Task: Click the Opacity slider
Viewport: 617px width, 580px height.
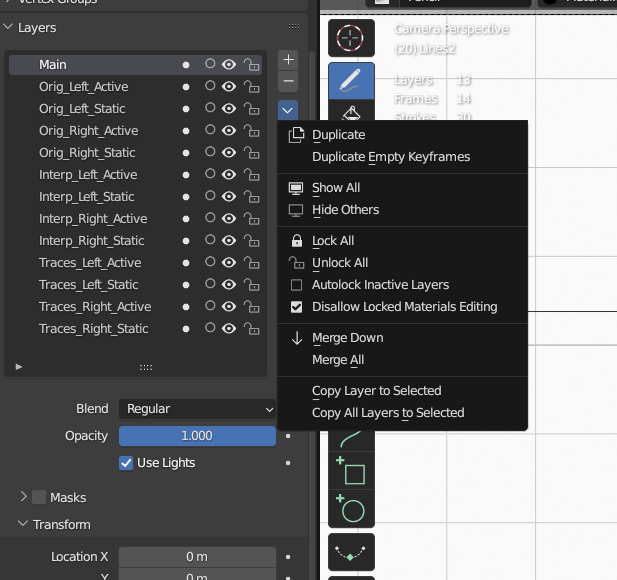Action: (x=197, y=436)
